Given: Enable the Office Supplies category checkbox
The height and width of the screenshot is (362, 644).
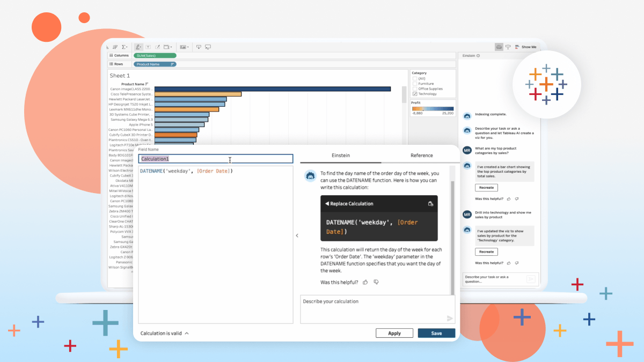Looking at the screenshot, I should click(x=414, y=89).
